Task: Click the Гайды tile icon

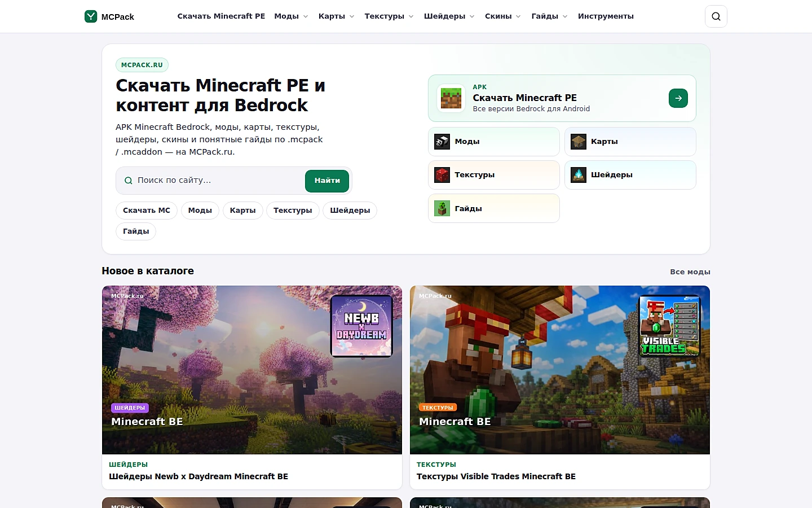Action: click(x=442, y=208)
